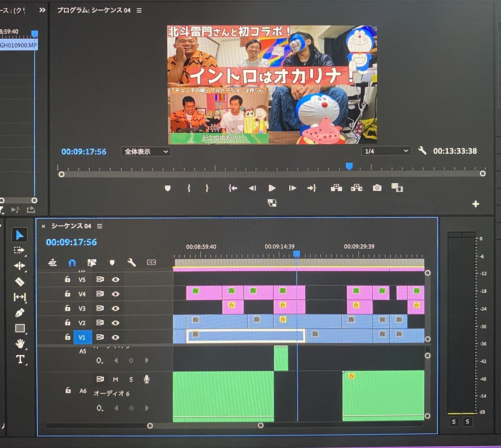Go to In point

pyautogui.click(x=233, y=188)
